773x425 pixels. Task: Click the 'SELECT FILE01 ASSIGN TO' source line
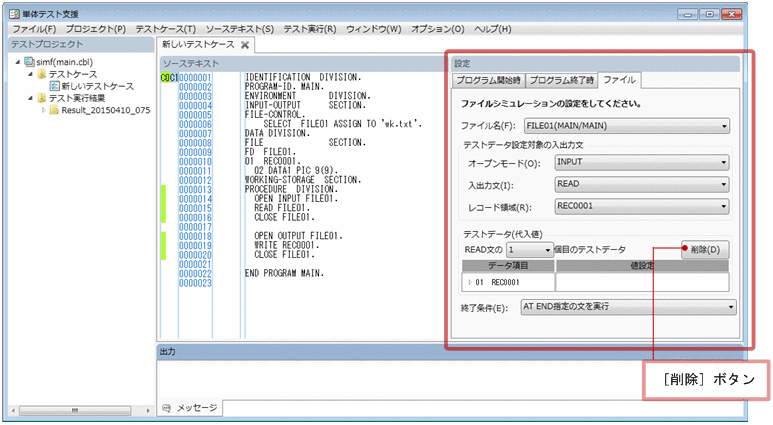[x=343, y=124]
